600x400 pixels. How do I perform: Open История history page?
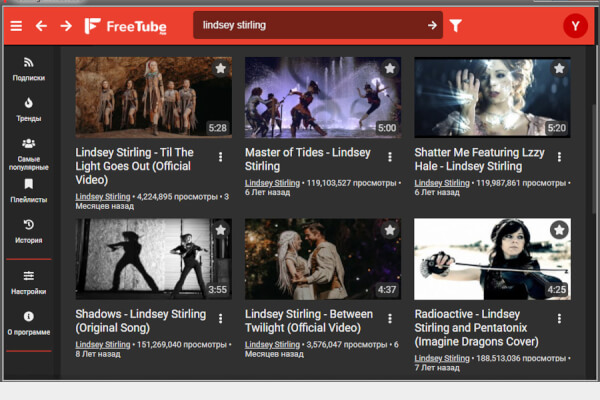pyautogui.click(x=29, y=232)
